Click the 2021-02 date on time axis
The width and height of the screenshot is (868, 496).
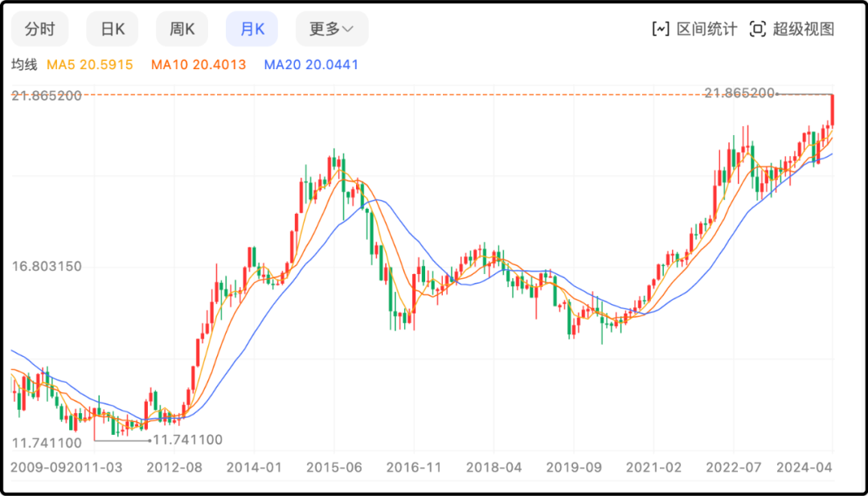click(653, 467)
